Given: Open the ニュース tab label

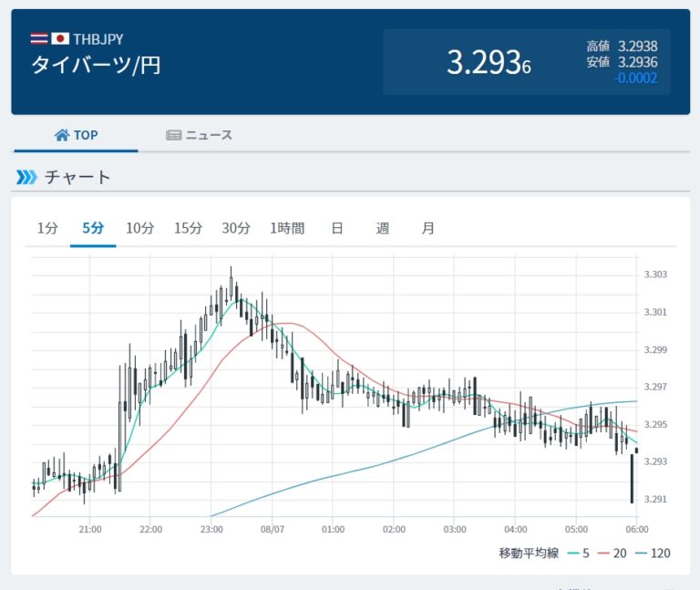Looking at the screenshot, I should [x=209, y=135].
